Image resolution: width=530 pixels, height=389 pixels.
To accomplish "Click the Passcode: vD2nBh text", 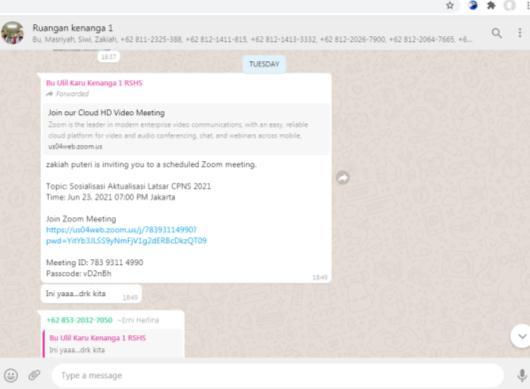I will pos(78,273).
